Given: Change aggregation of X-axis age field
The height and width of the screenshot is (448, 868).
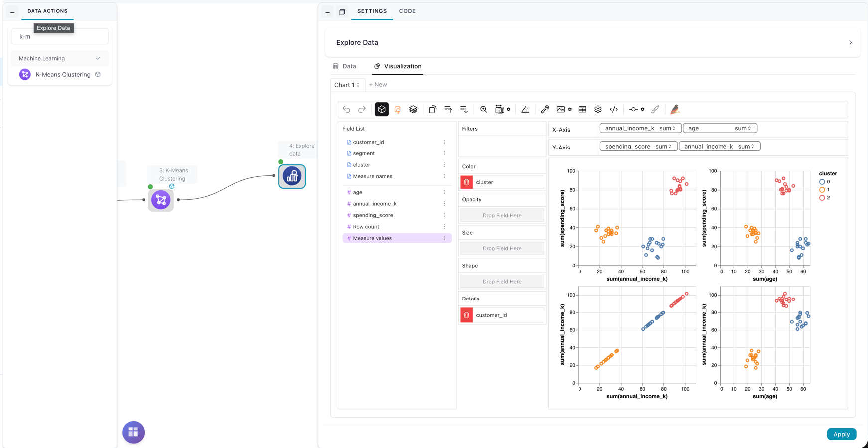Looking at the screenshot, I should tap(743, 128).
